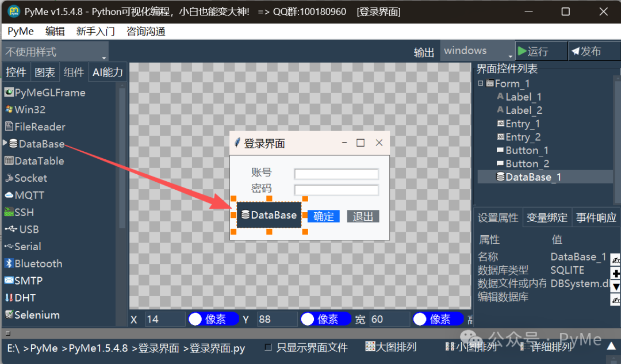Enable the 只显示界面文件 checkbox
Image resolution: width=621 pixels, height=364 pixels.
(x=268, y=347)
